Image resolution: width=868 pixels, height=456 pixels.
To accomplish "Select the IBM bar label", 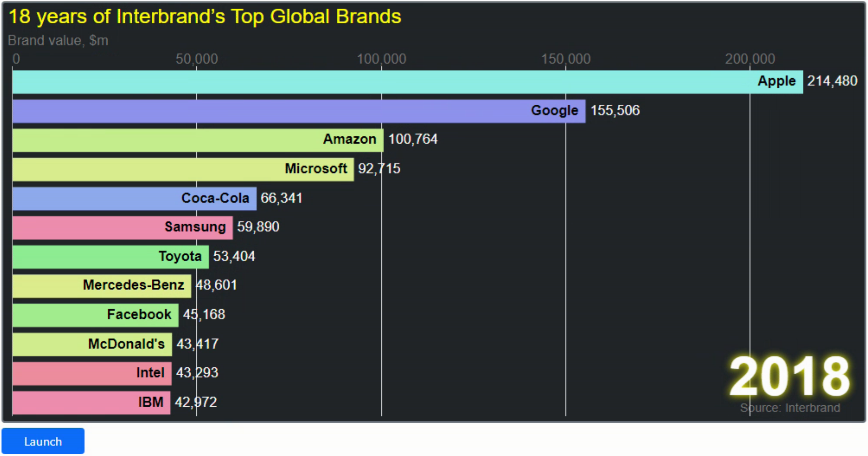I will tap(151, 402).
